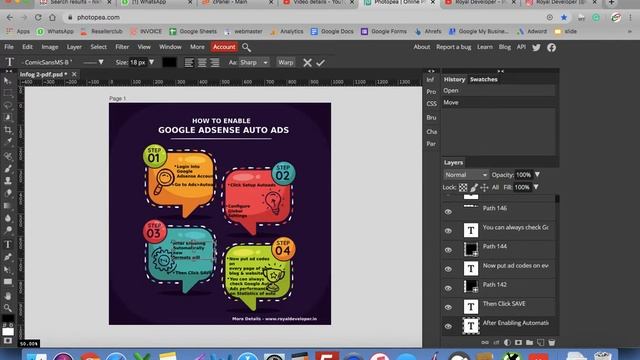This screenshot has height=360, width=640.
Task: Select the Rectangle shape tool
Action: [7, 282]
